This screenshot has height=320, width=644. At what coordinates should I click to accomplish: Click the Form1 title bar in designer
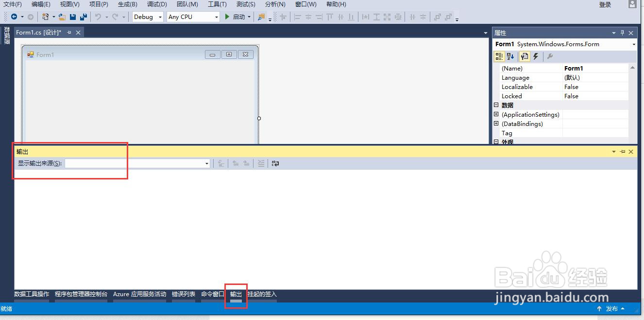coord(140,54)
